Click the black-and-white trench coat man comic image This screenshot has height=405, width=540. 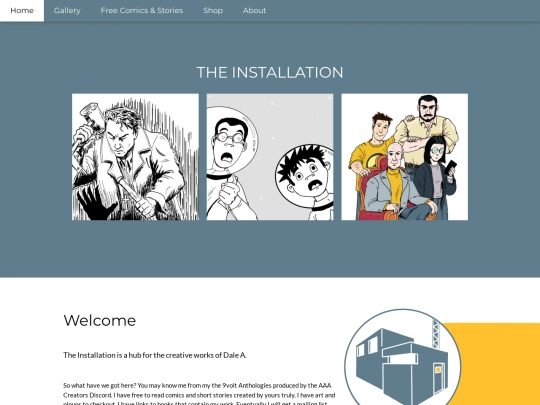(135, 157)
